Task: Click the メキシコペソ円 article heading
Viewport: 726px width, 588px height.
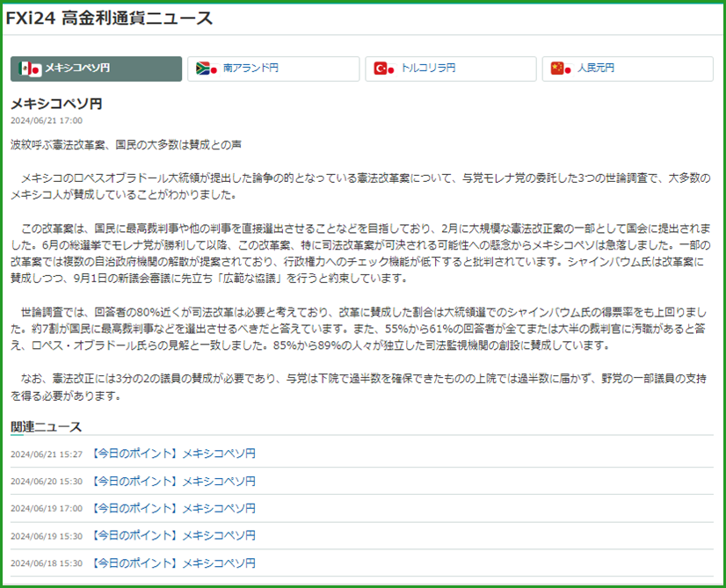Action: (x=56, y=104)
